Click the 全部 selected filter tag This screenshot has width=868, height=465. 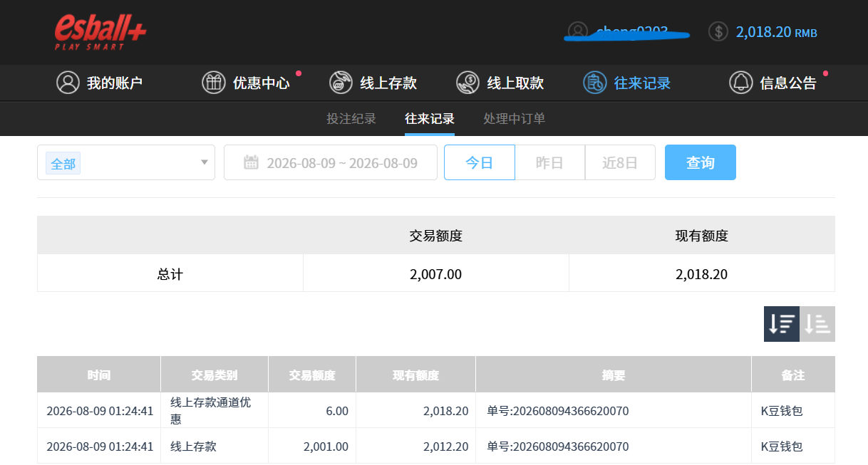point(63,163)
